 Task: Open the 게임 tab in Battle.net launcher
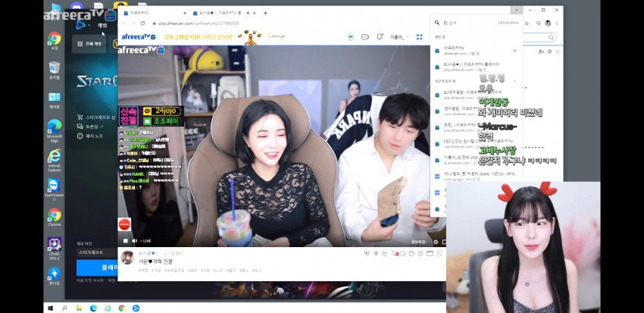pyautogui.click(x=102, y=25)
